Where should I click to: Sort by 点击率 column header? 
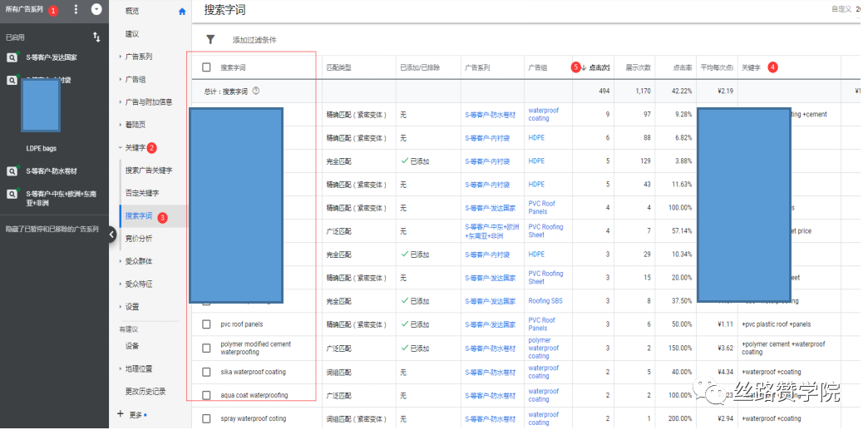683,67
